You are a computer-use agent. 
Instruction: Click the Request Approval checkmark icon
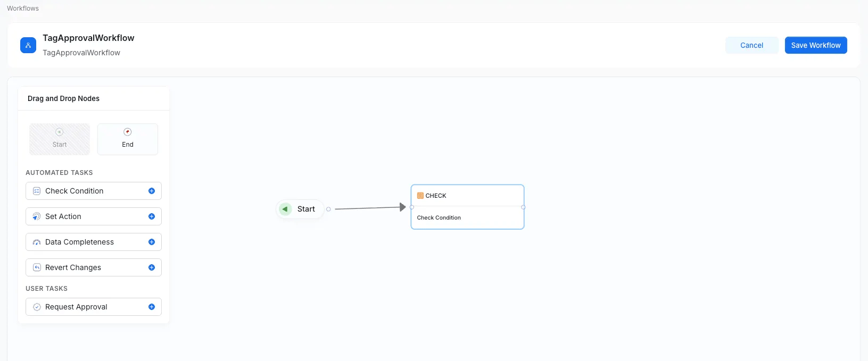36,307
